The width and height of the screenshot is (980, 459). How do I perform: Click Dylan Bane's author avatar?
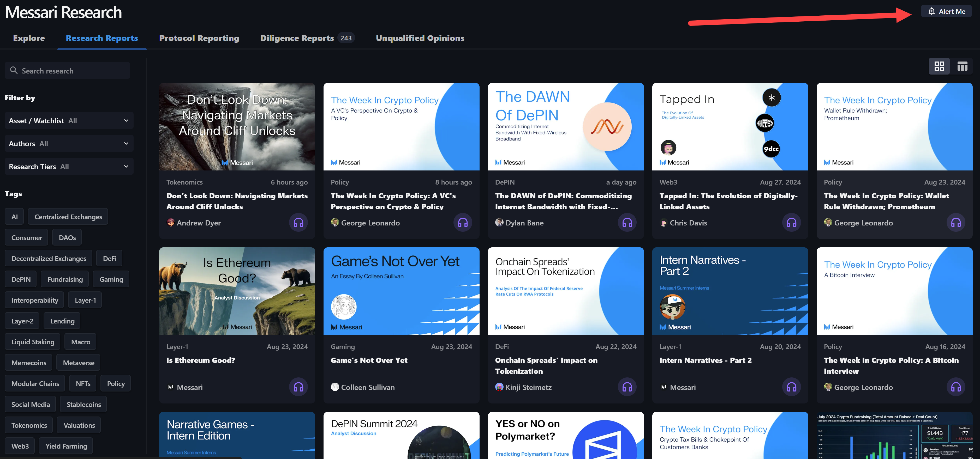(499, 223)
